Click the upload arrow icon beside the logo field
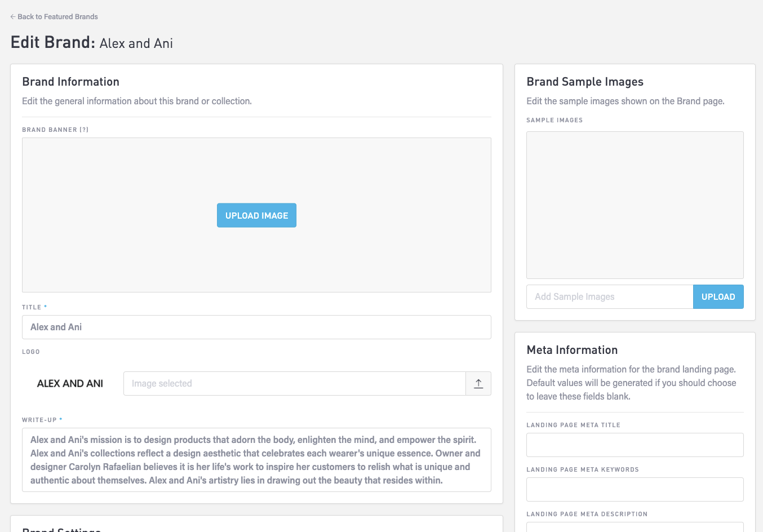This screenshot has width=763, height=532. tap(478, 384)
